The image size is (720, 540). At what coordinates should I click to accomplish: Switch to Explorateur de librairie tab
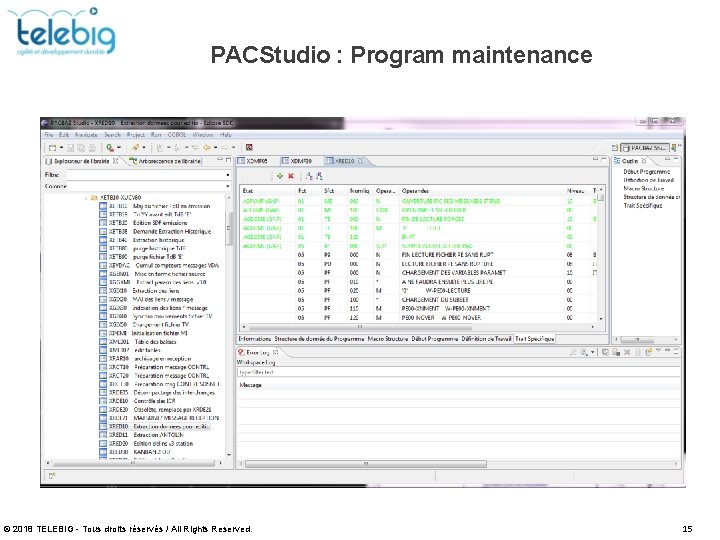pos(82,161)
